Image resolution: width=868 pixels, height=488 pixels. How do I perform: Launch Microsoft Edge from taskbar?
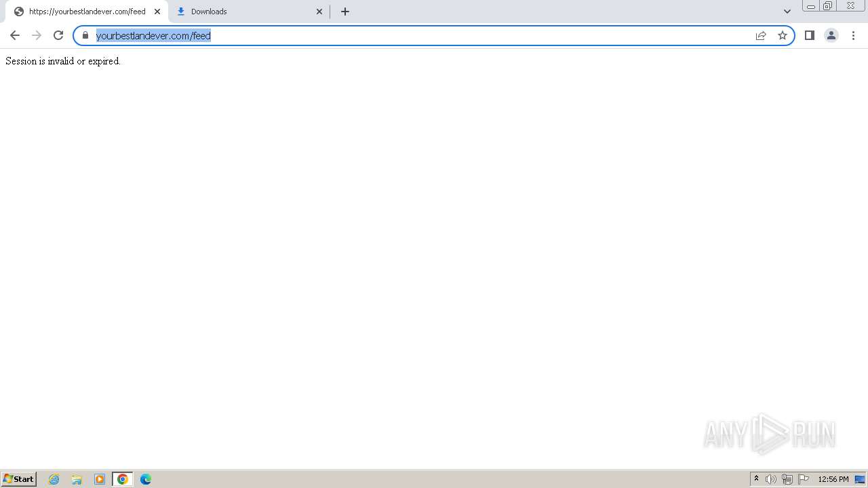pos(146,479)
